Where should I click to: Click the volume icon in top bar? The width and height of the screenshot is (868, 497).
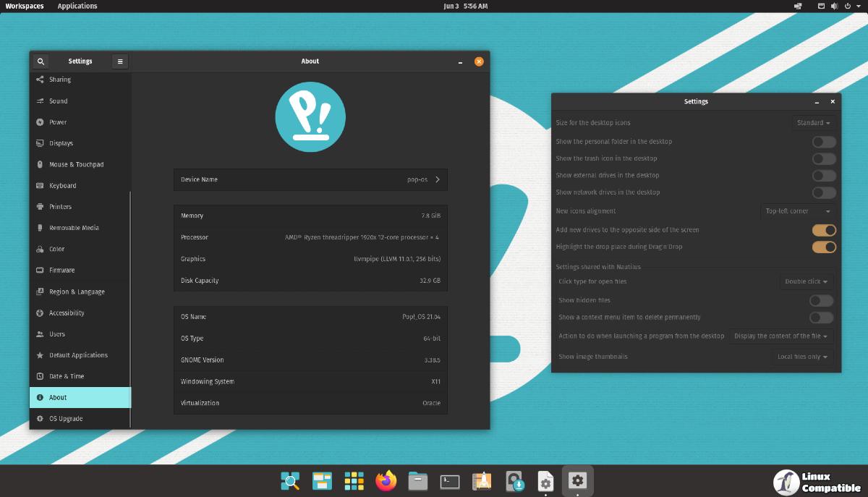[x=834, y=6]
